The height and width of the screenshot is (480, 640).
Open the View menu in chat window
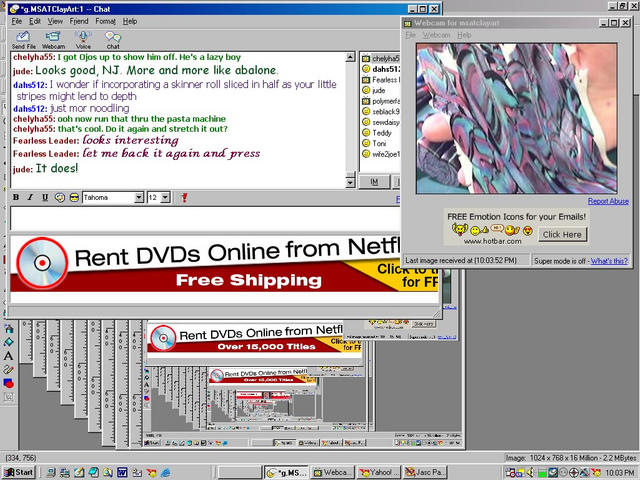click(55, 21)
